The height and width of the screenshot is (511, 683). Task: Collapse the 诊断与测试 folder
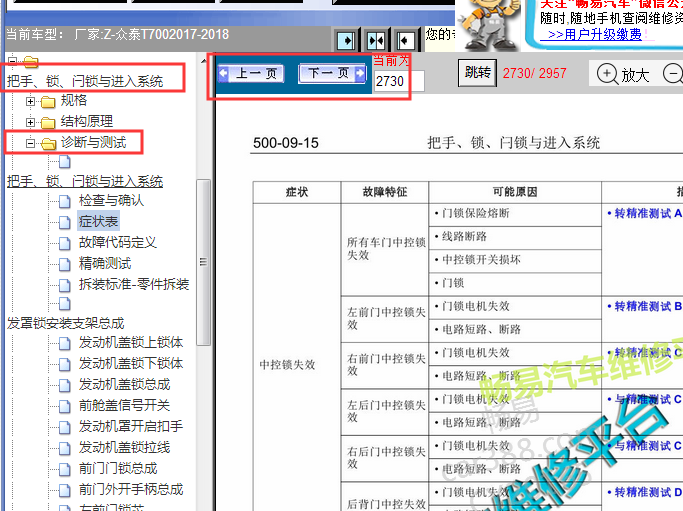(x=30, y=143)
